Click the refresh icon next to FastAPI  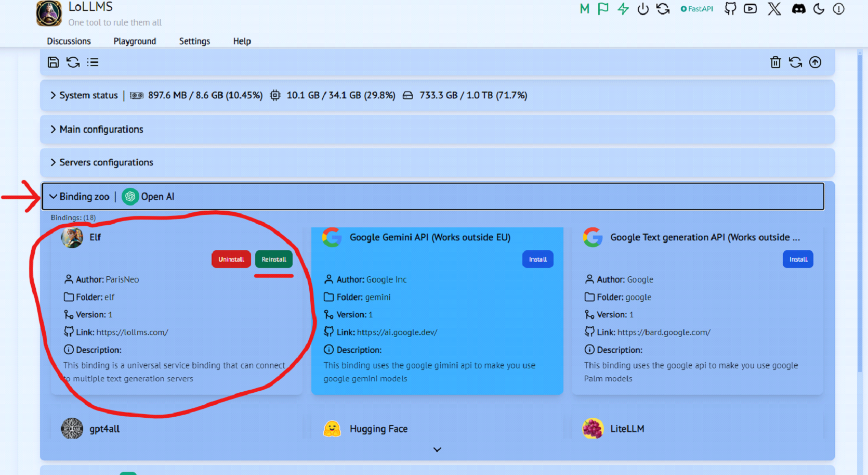663,9
